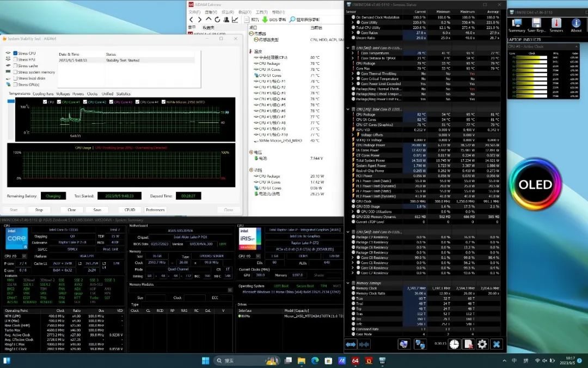
Task: Click AIDA64's up-level arrow icon
Action: point(209,19)
